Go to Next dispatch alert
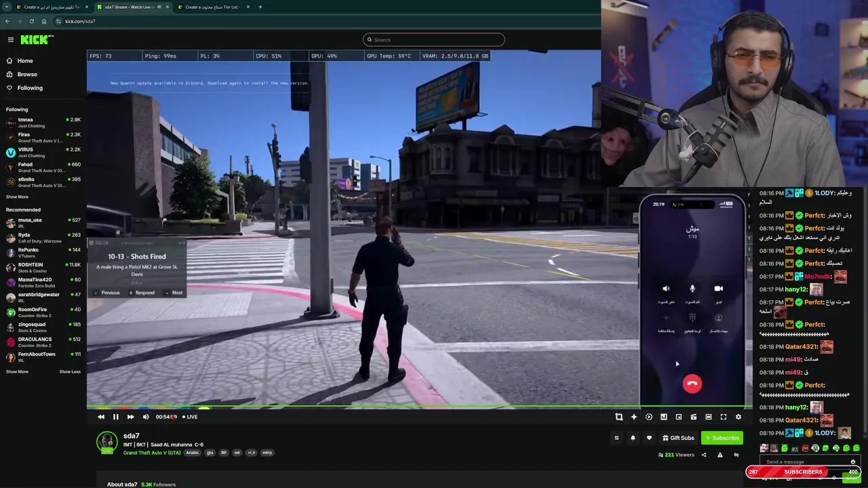This screenshot has width=868, height=488. coord(174,293)
